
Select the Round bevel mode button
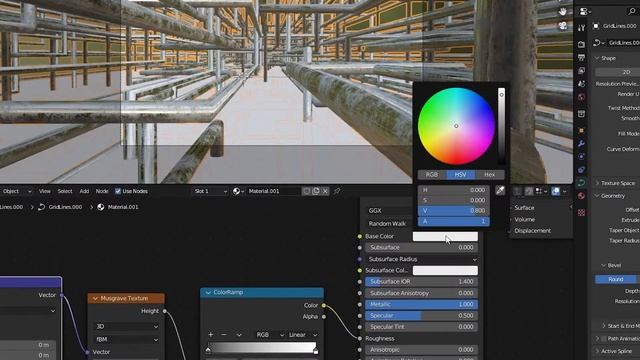(616, 280)
